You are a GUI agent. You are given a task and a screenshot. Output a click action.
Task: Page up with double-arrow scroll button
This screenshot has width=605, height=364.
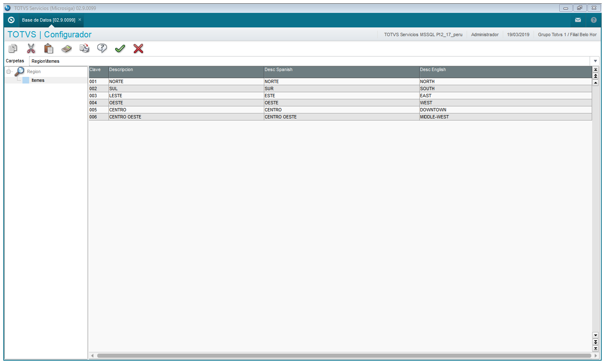pyautogui.click(x=595, y=76)
